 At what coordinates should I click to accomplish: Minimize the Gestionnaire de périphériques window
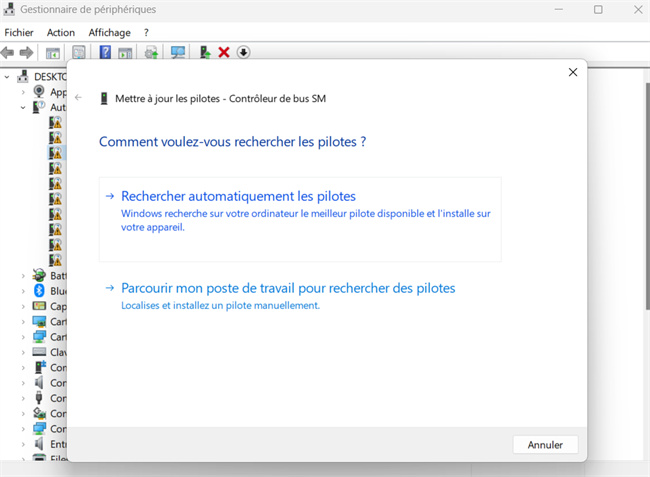(x=559, y=9)
